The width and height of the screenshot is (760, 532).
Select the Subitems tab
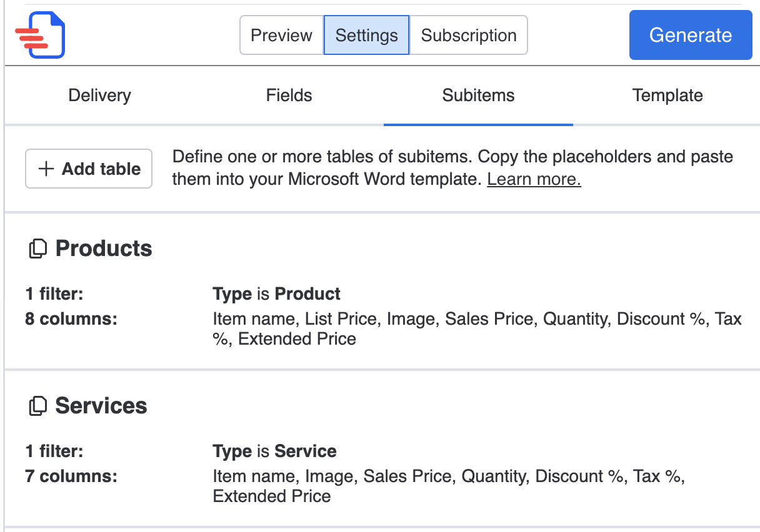(x=478, y=96)
